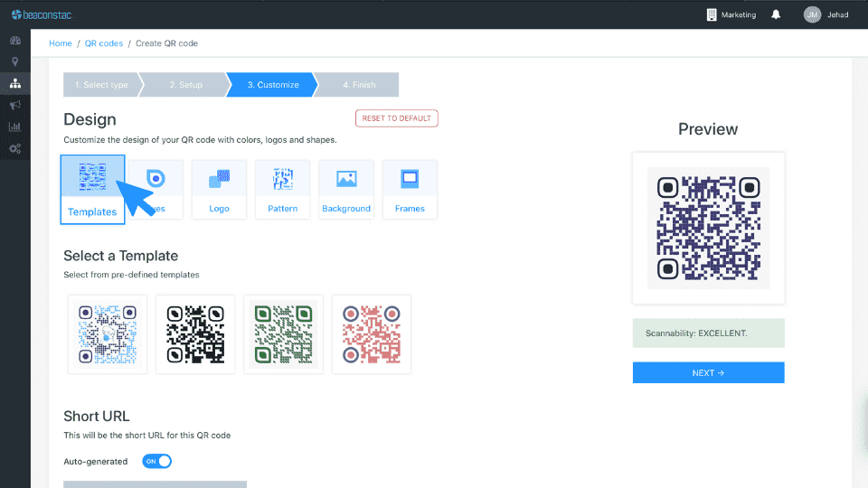Choose the black QR template
This screenshot has width=868, height=488.
pyautogui.click(x=195, y=334)
